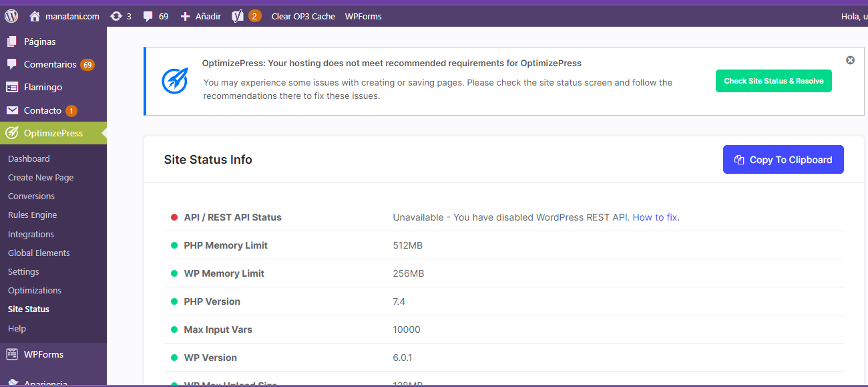Click the Contacto badge showing 1
The width and height of the screenshot is (868, 387).
(71, 111)
